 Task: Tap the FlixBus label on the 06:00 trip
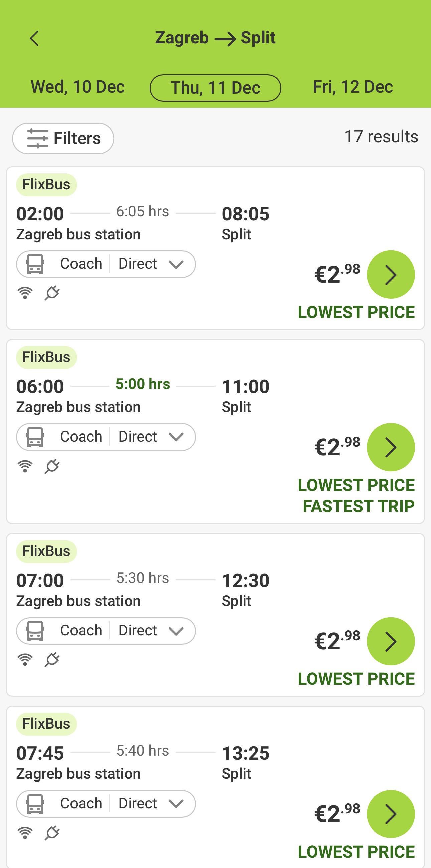point(46,357)
